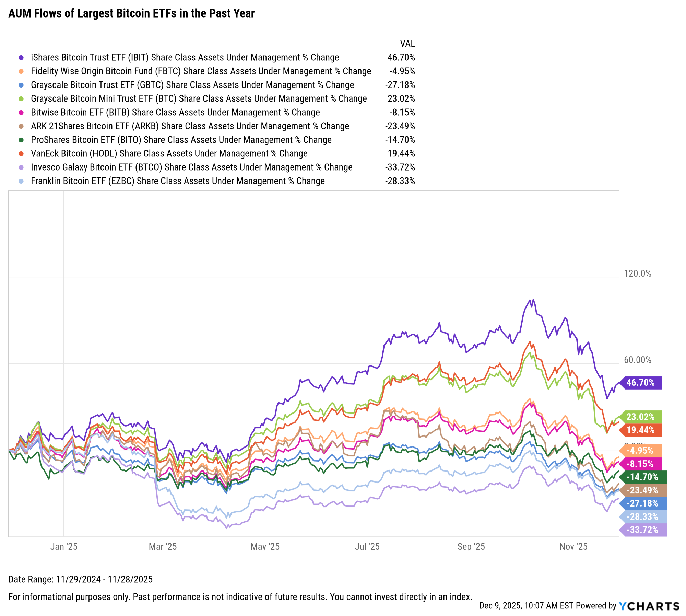Click the 23.02% green value tag

tap(640, 417)
